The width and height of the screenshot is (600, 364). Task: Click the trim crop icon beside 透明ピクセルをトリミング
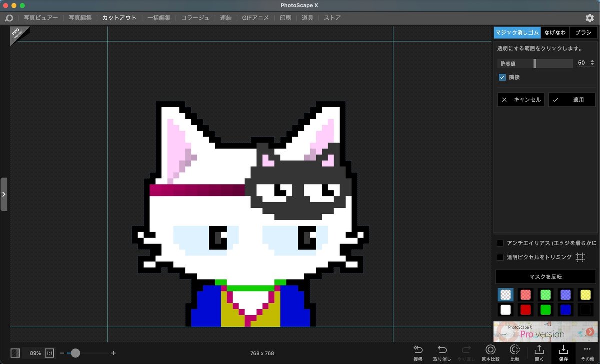click(580, 257)
